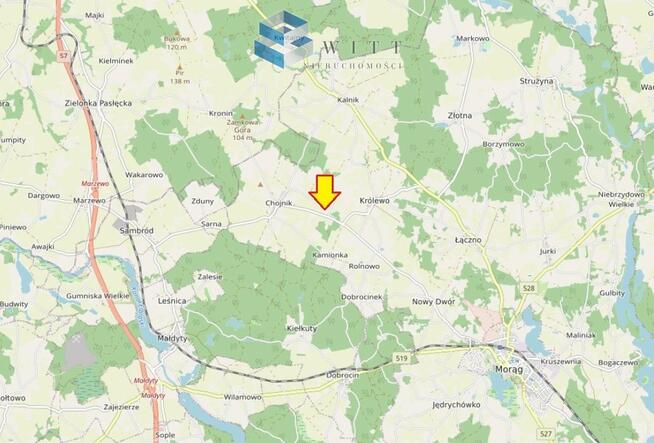Click the S7 road shield

pyautogui.click(x=63, y=55)
